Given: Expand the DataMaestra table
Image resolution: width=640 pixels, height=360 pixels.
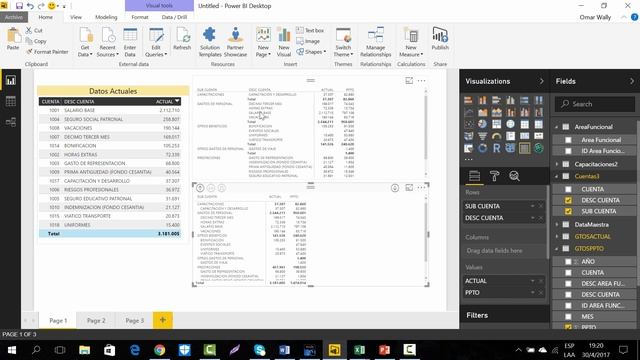Looking at the screenshot, I should (556, 224).
